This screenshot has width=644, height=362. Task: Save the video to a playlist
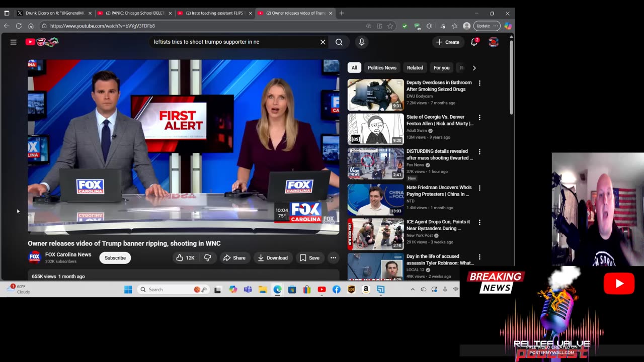(309, 258)
